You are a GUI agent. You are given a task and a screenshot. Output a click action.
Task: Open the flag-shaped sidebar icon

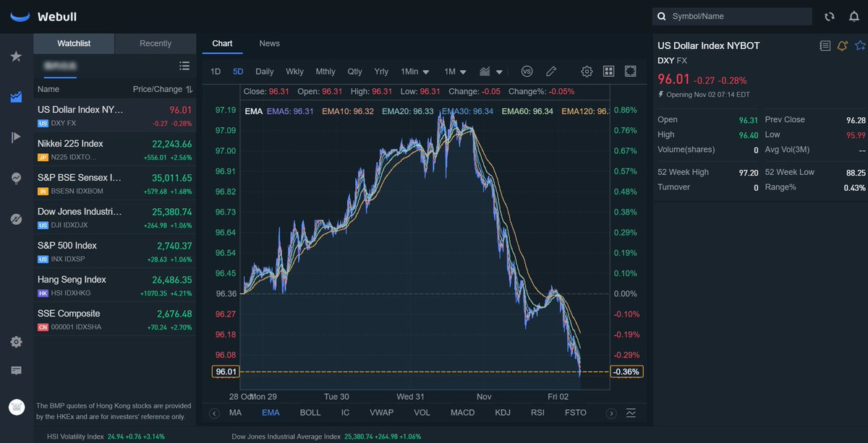[16, 137]
